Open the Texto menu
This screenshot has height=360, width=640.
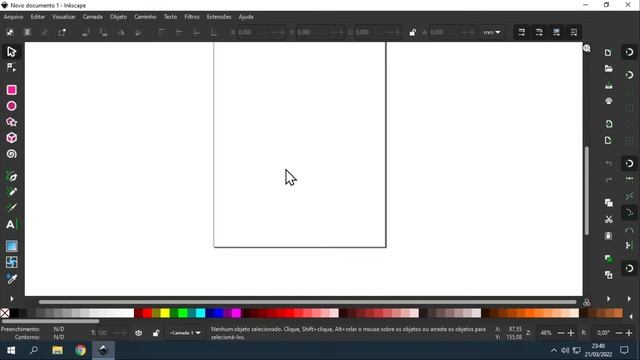coord(171,17)
